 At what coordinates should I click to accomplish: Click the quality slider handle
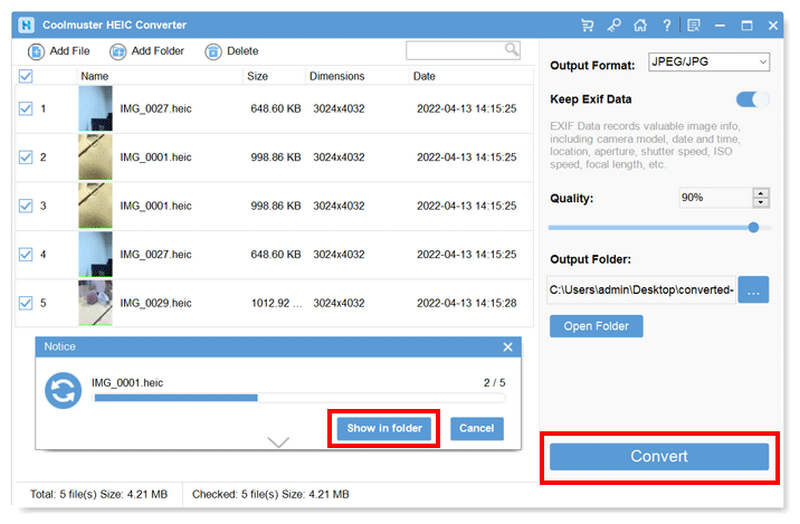(x=753, y=228)
